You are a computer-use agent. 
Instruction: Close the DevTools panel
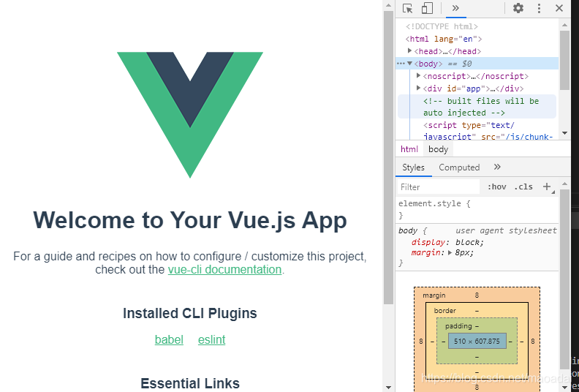point(559,8)
